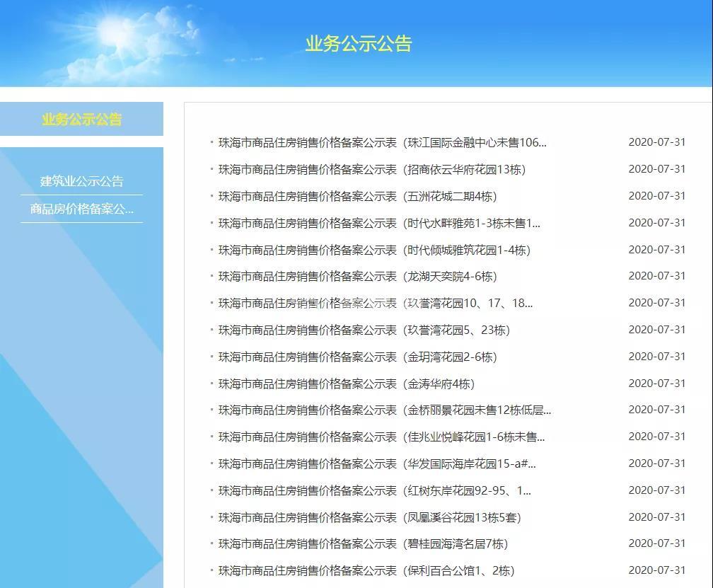Image resolution: width=713 pixels, height=588 pixels.
Task: Open 招商依云华府花园13栋 notice link
Action: click(x=371, y=169)
